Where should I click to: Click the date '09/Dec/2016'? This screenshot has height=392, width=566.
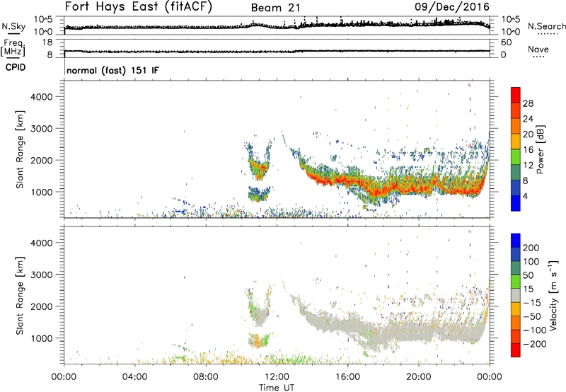pos(452,7)
